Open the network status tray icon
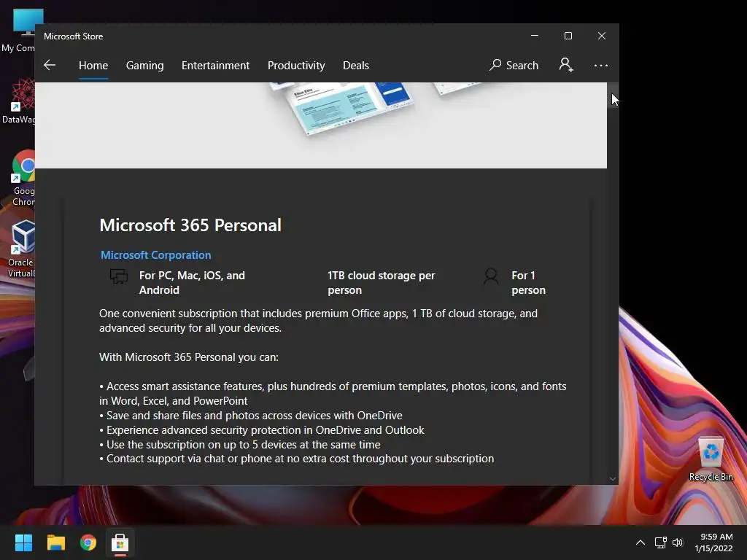 tap(660, 542)
